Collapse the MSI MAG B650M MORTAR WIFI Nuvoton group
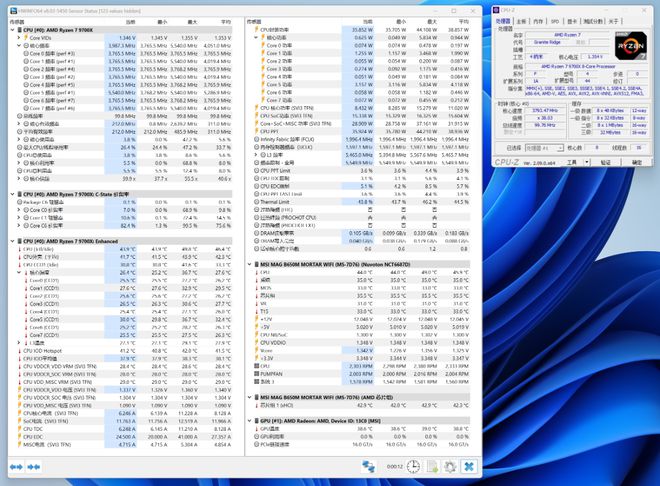This screenshot has width=660, height=486. tap(249, 264)
